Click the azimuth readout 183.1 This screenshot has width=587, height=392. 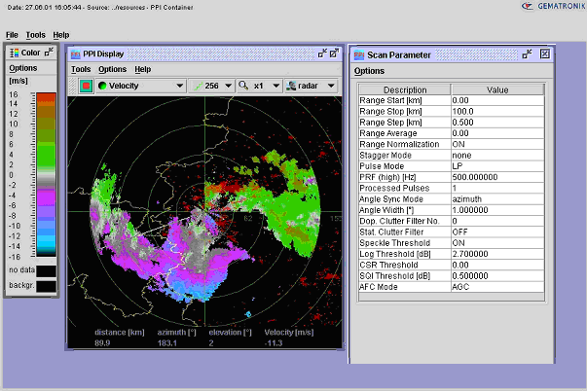click(167, 343)
